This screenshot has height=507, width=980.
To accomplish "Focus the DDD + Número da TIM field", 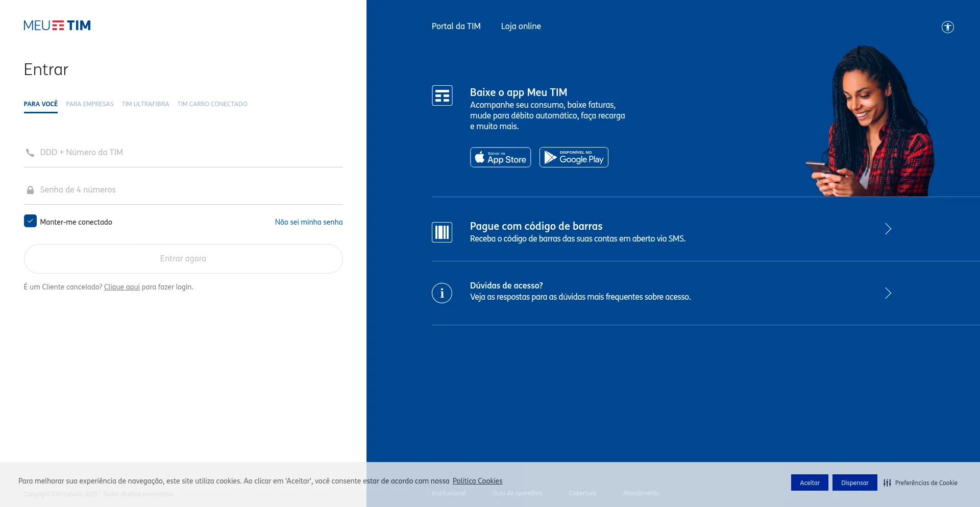I will click(x=183, y=153).
